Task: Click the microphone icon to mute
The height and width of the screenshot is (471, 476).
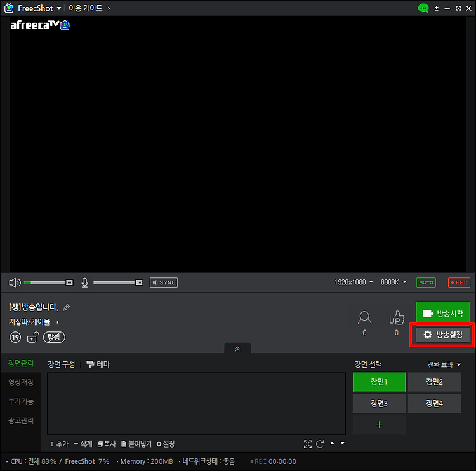Action: tap(84, 282)
